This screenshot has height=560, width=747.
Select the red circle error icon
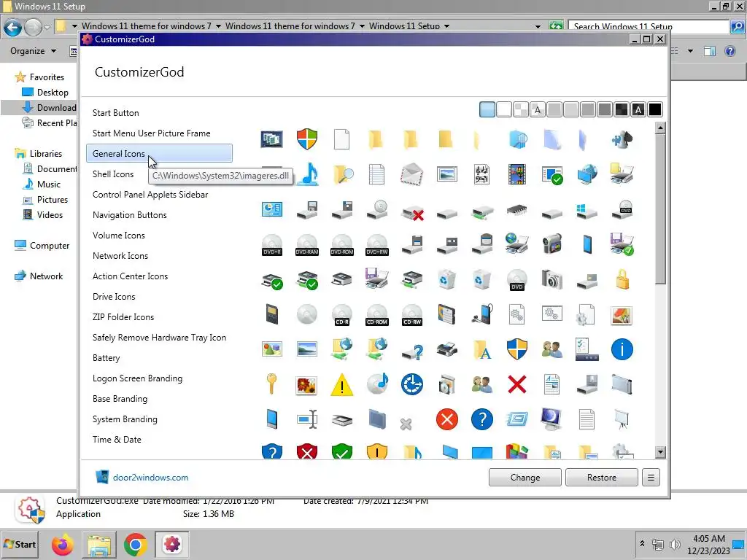tap(447, 419)
